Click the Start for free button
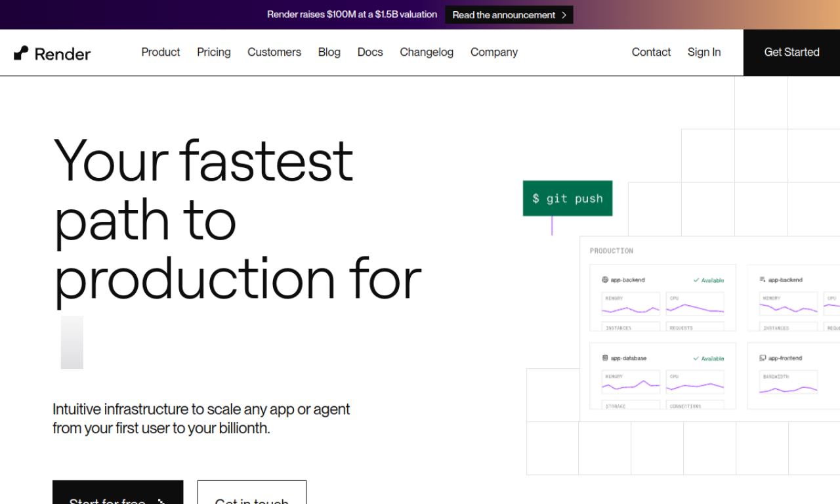 (117, 495)
